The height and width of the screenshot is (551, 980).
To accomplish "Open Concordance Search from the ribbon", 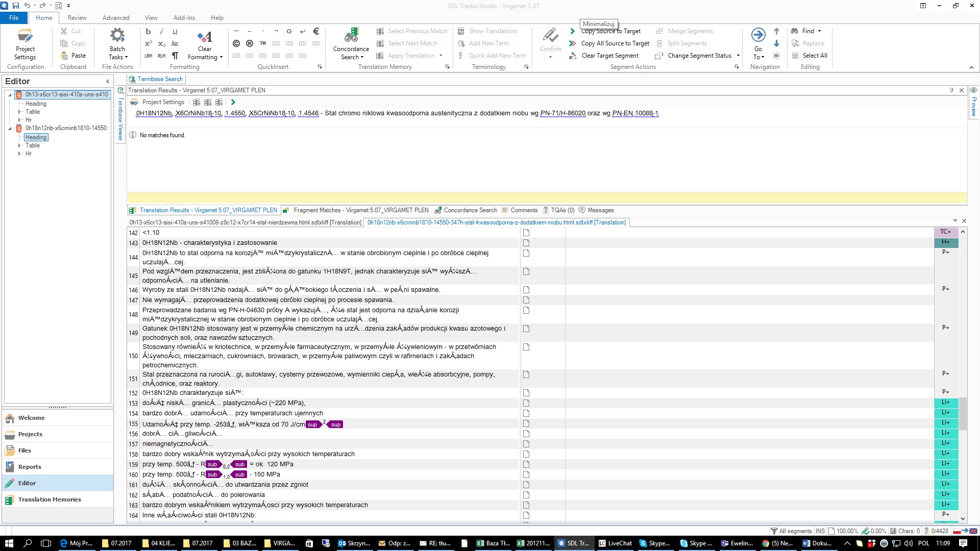I will click(x=351, y=44).
